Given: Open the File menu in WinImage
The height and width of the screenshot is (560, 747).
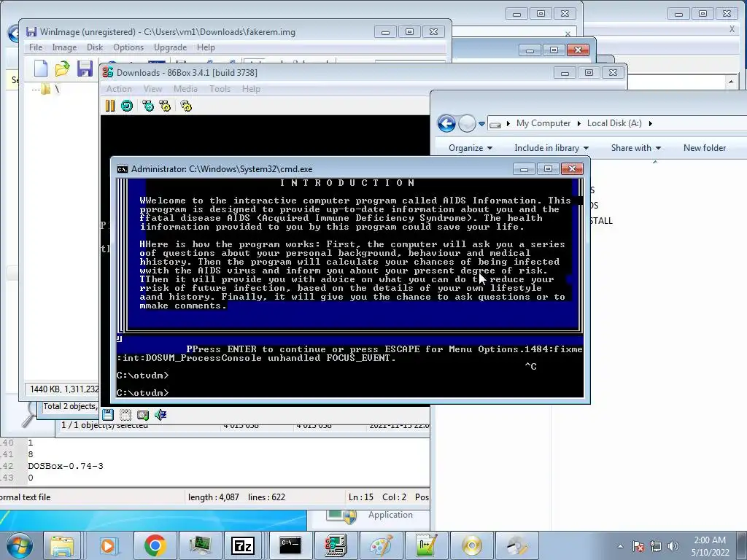Looking at the screenshot, I should 36,47.
